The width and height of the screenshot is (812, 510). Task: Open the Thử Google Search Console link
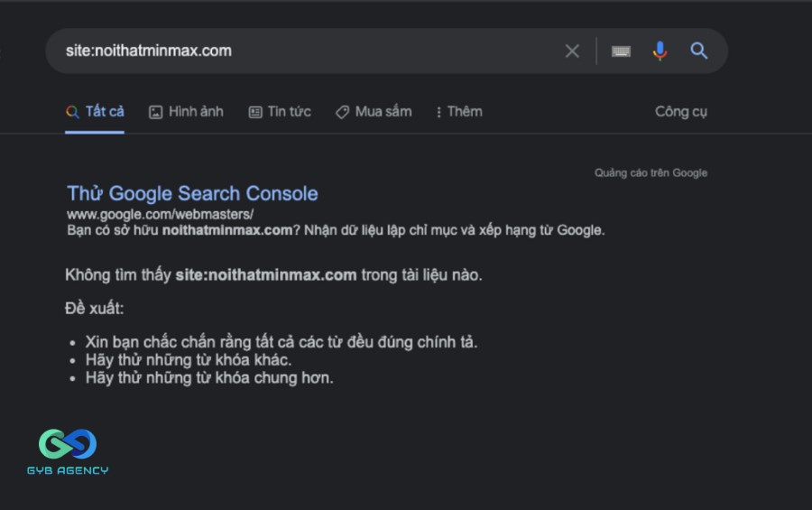192,193
